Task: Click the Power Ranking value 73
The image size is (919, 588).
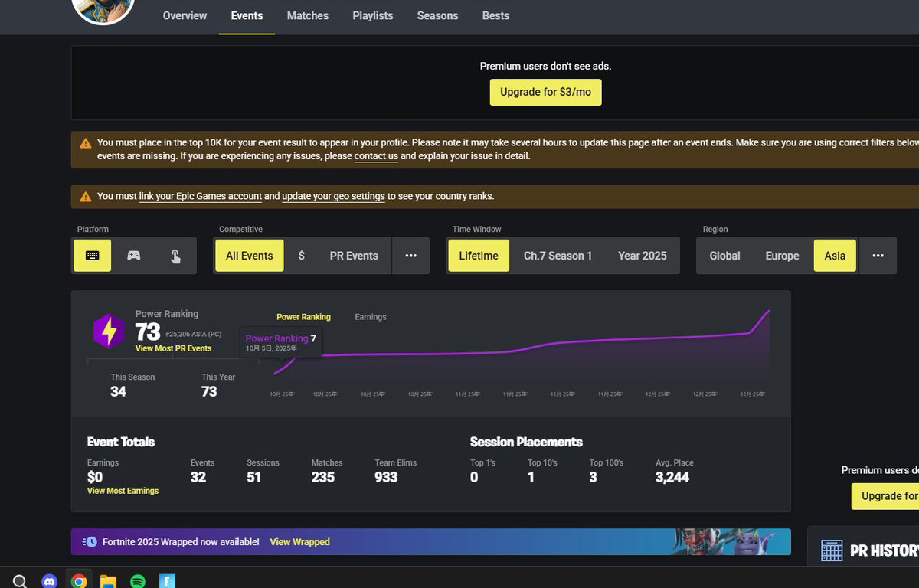Action: coord(148,332)
